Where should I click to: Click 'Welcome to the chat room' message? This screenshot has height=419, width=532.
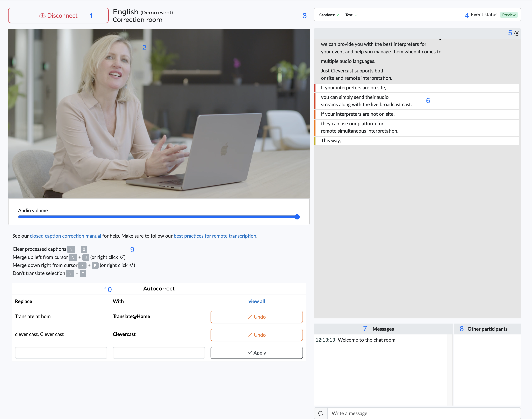pos(366,340)
